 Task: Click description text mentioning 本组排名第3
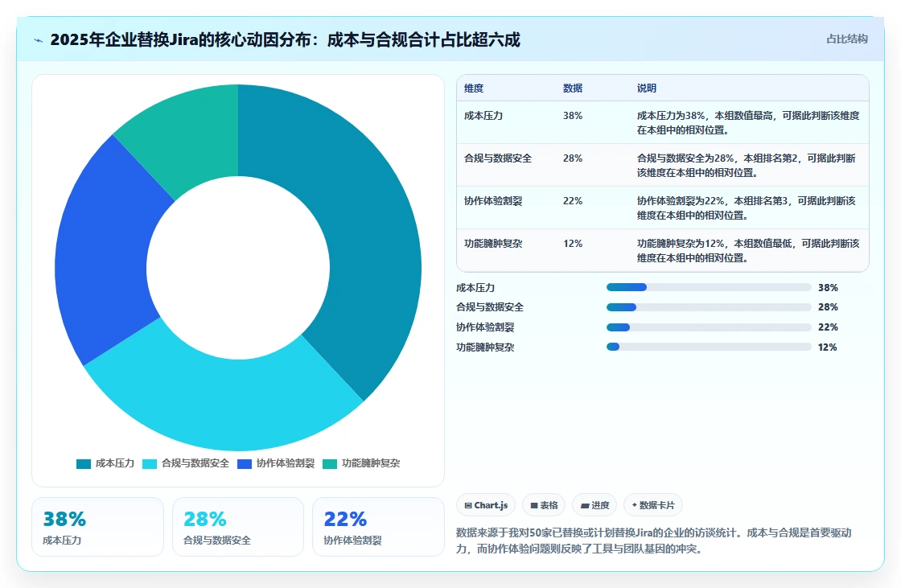747,208
